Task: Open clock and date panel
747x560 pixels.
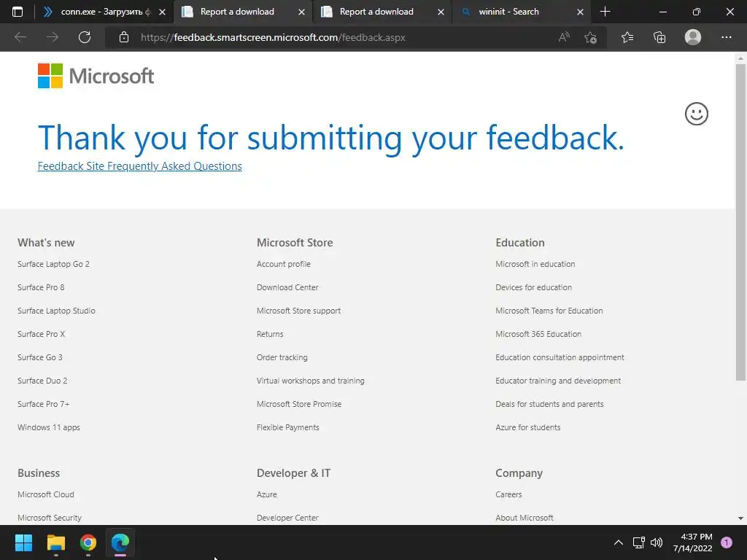Action: click(693, 542)
